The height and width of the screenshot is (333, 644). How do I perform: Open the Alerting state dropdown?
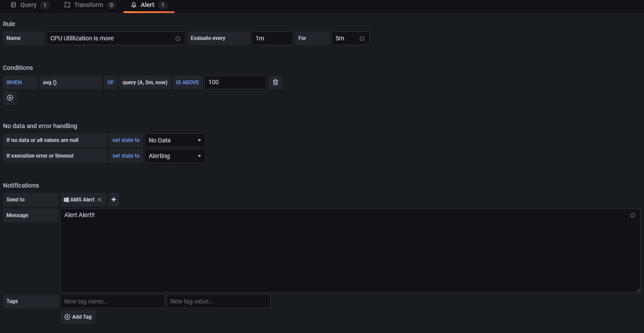tap(175, 156)
